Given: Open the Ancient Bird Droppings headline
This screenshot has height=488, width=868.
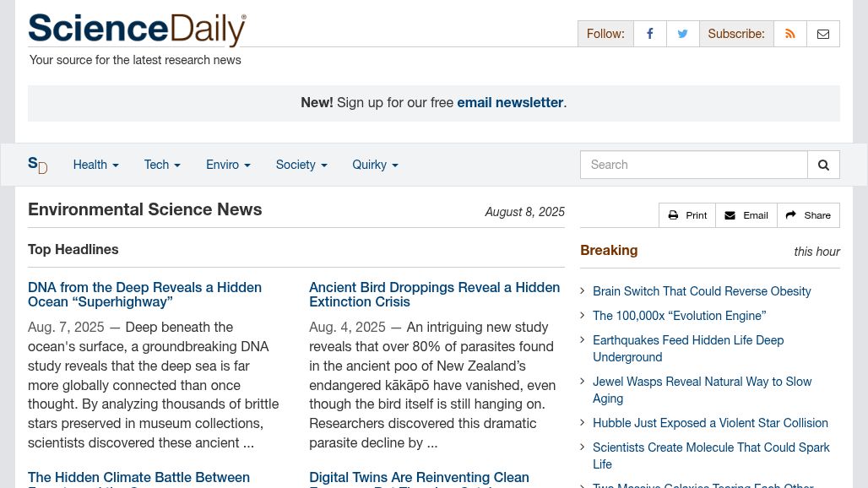Looking at the screenshot, I should point(435,295).
